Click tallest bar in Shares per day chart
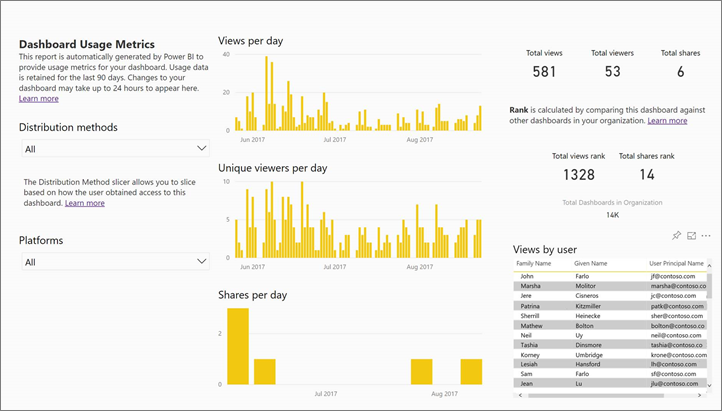Image resolution: width=722 pixels, height=411 pixels. [x=238, y=346]
